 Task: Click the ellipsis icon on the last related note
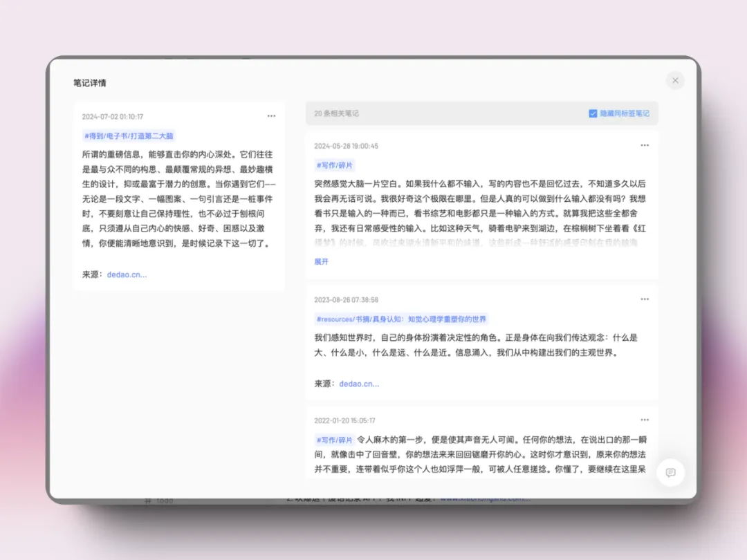[x=645, y=420]
